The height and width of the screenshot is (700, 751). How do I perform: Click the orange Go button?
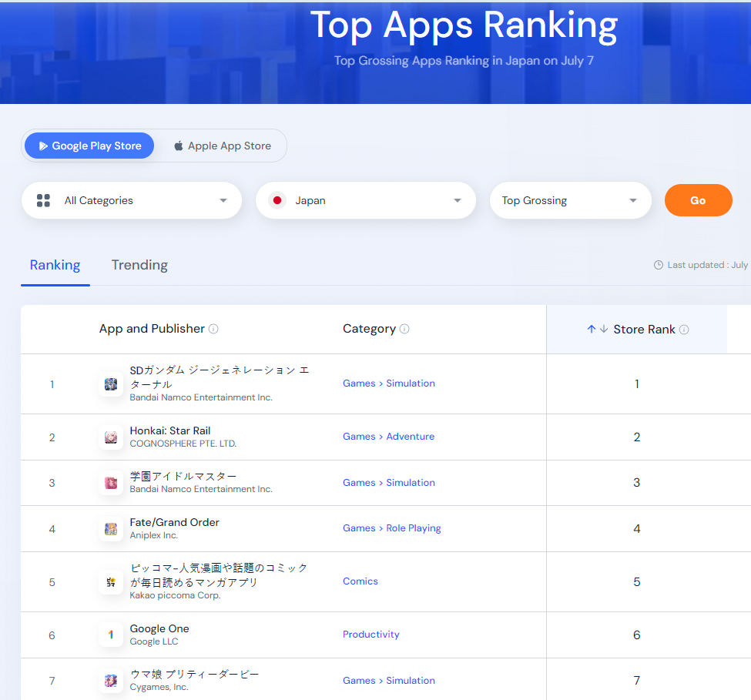coord(698,200)
